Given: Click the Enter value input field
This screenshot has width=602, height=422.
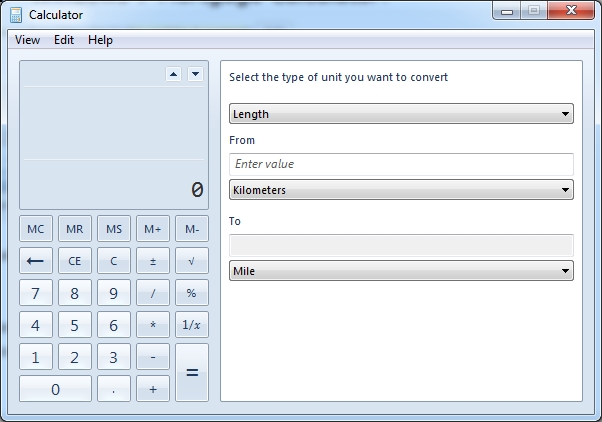Looking at the screenshot, I should click(x=401, y=164).
